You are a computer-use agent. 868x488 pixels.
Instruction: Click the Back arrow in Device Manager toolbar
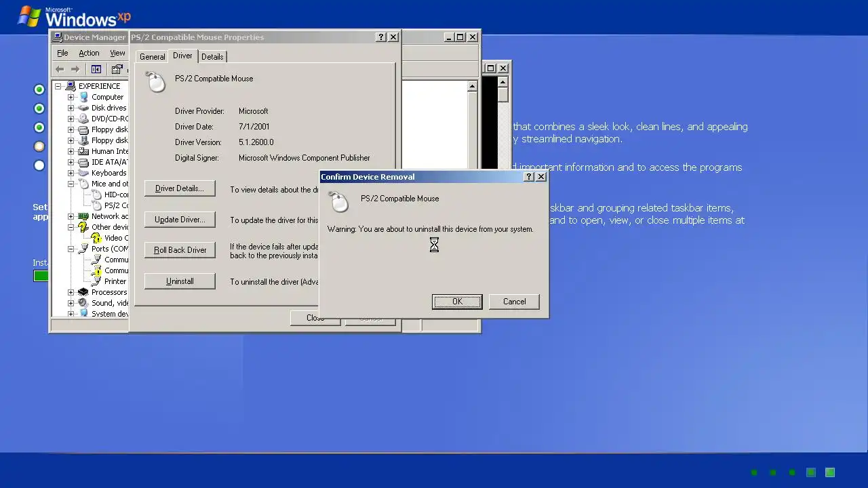[60, 69]
